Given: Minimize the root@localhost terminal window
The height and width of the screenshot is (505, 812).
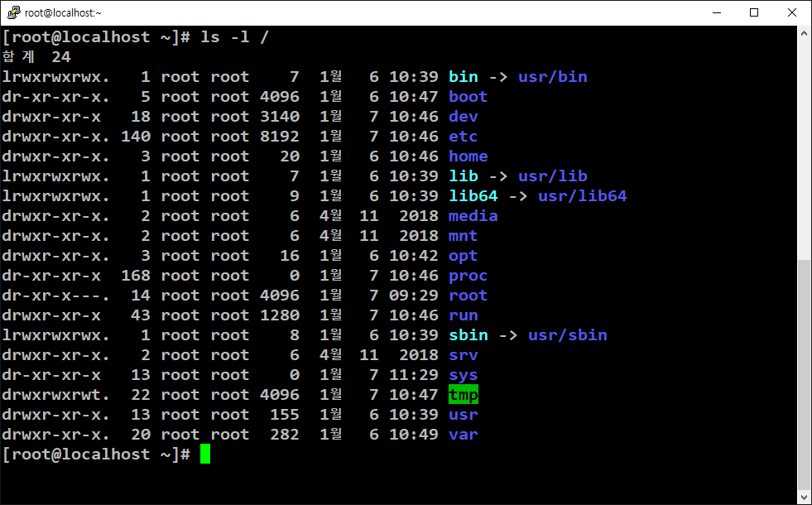Looking at the screenshot, I should [x=717, y=12].
